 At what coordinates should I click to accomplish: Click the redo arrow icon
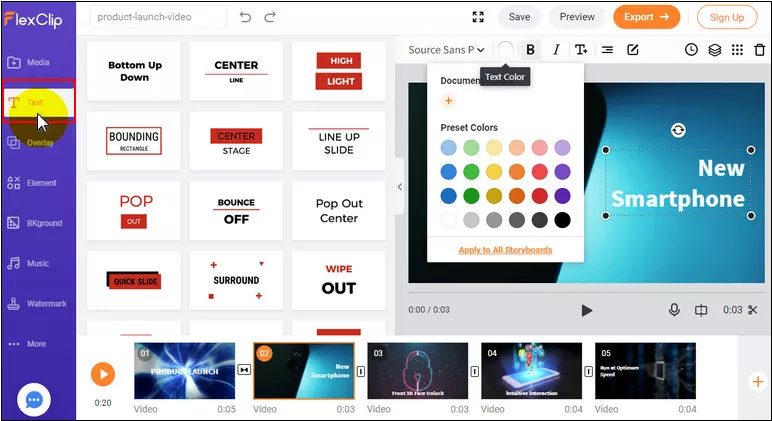pos(270,17)
